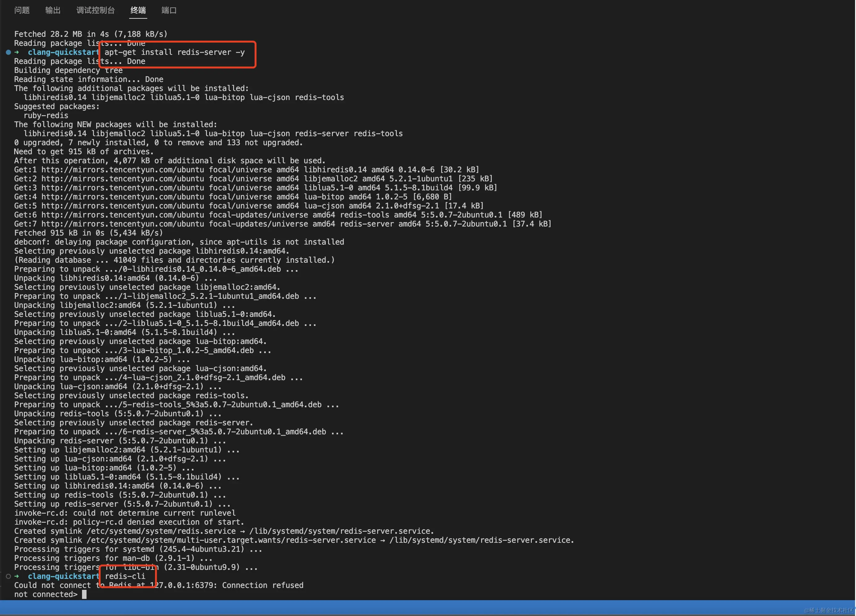The image size is (856, 616).
Task: Switch to the 问题 tab
Action: [x=22, y=10]
